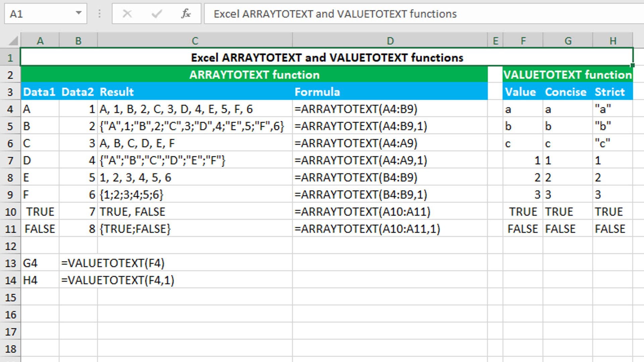Image resolution: width=644 pixels, height=362 pixels.
Task: Select column A header
Action: tap(40, 41)
